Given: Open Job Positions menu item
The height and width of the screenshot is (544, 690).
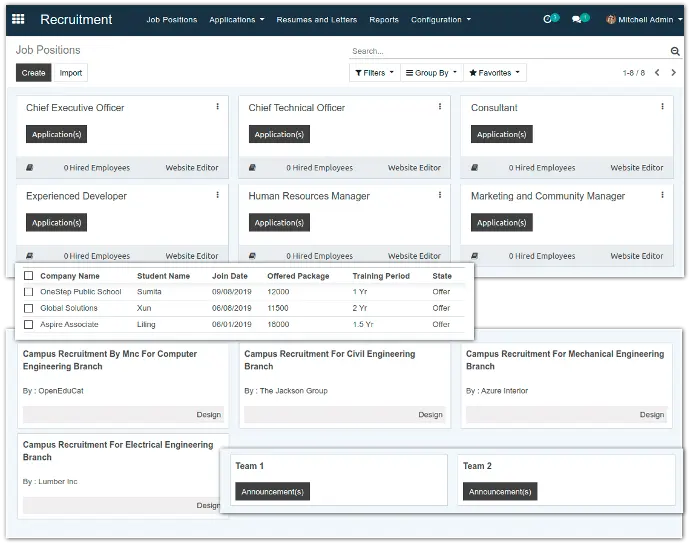Looking at the screenshot, I should pyautogui.click(x=172, y=20).
